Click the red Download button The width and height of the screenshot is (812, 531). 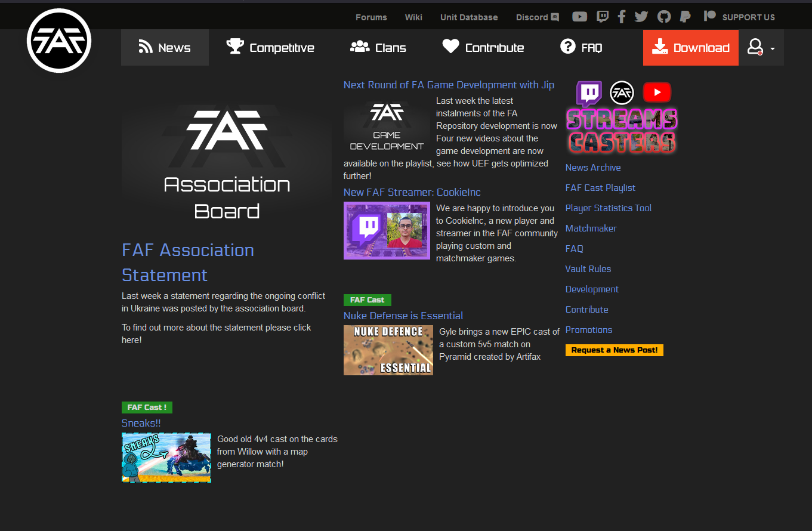(x=691, y=48)
